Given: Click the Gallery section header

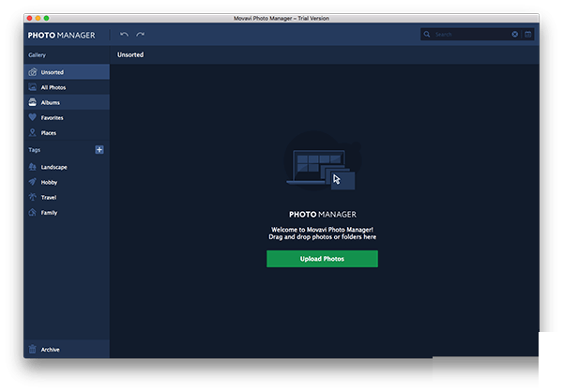Looking at the screenshot, I should (x=38, y=55).
